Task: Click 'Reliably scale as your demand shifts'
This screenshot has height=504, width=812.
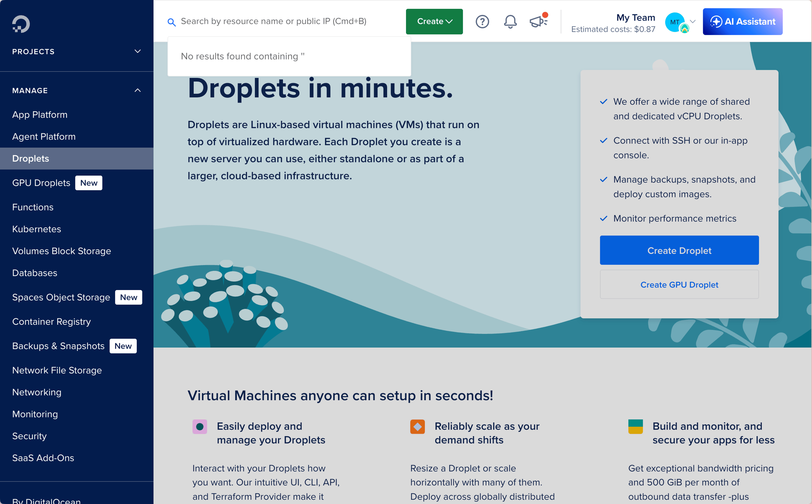Action: tap(487, 433)
